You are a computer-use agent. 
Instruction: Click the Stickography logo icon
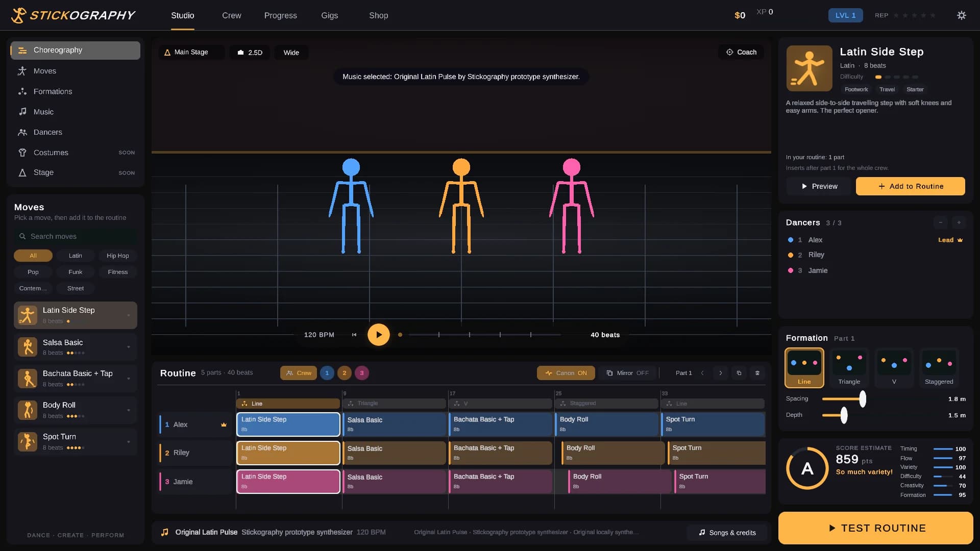18,15
